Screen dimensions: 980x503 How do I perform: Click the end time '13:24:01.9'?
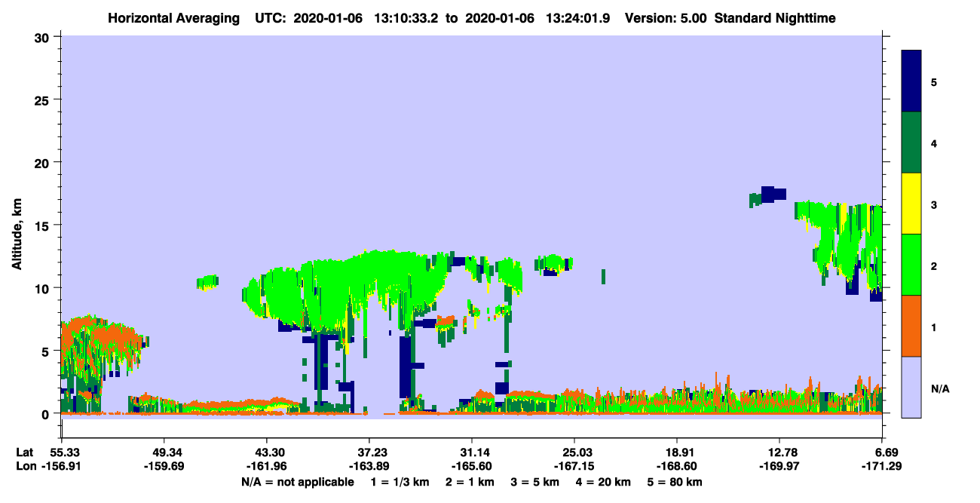click(x=577, y=18)
